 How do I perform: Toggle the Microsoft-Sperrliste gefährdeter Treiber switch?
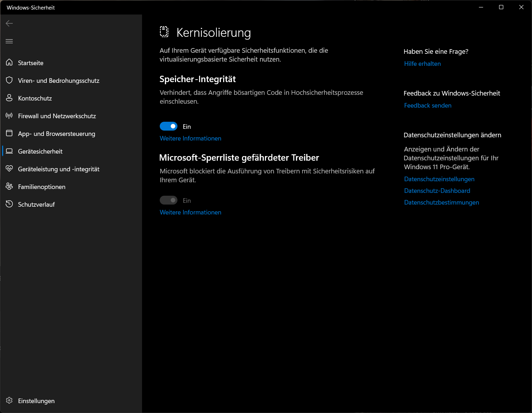(169, 200)
